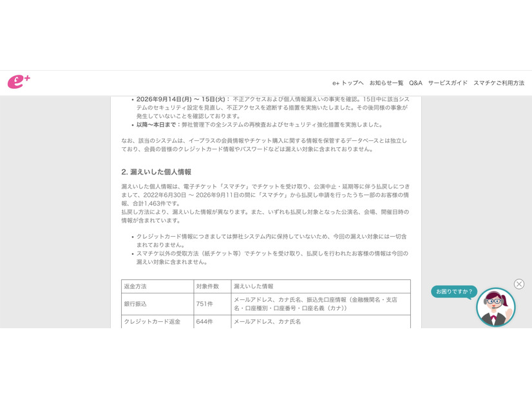Click the paragraph starting なお、該当のシステムは

[264, 145]
